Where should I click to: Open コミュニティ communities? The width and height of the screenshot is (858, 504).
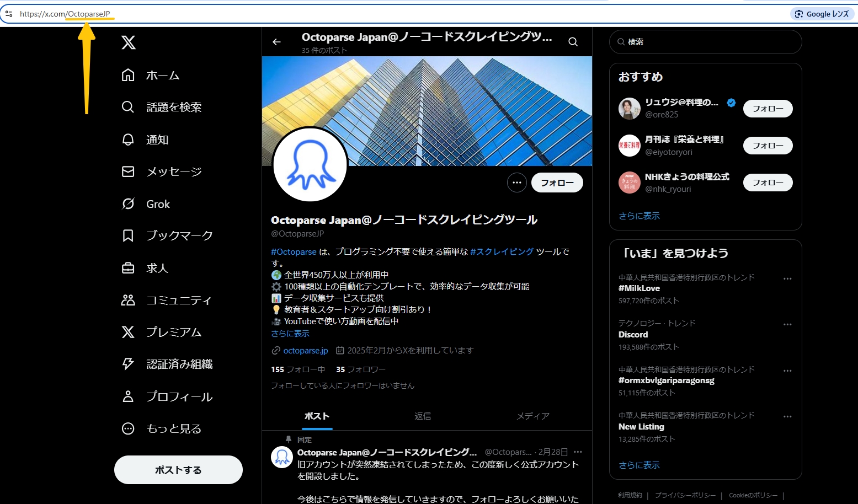[x=167, y=300]
